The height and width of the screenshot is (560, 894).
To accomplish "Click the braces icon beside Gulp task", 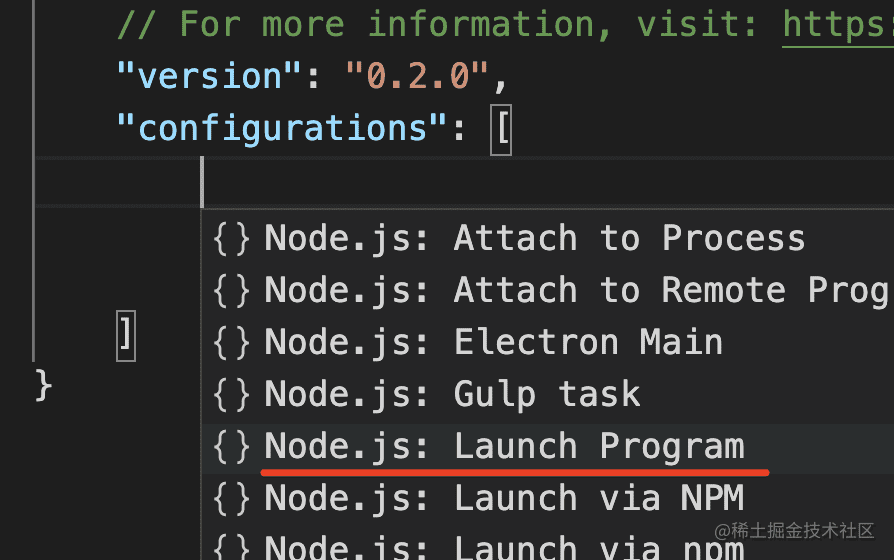I will point(232,395).
